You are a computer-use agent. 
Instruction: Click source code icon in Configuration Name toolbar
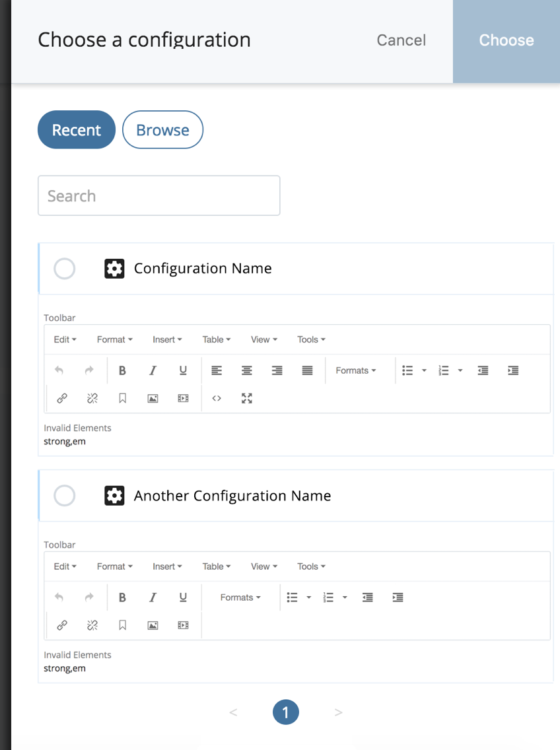point(217,399)
